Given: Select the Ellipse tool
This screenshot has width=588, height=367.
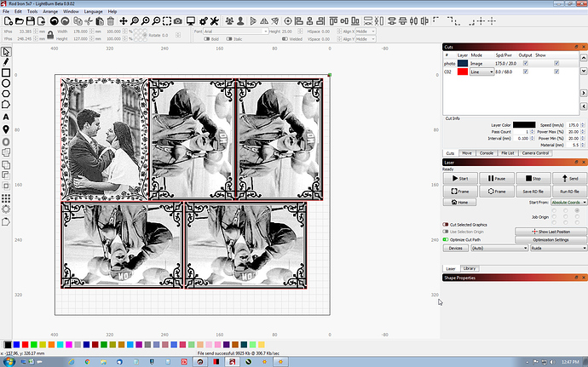Looking at the screenshot, I should pyautogui.click(x=6, y=83).
